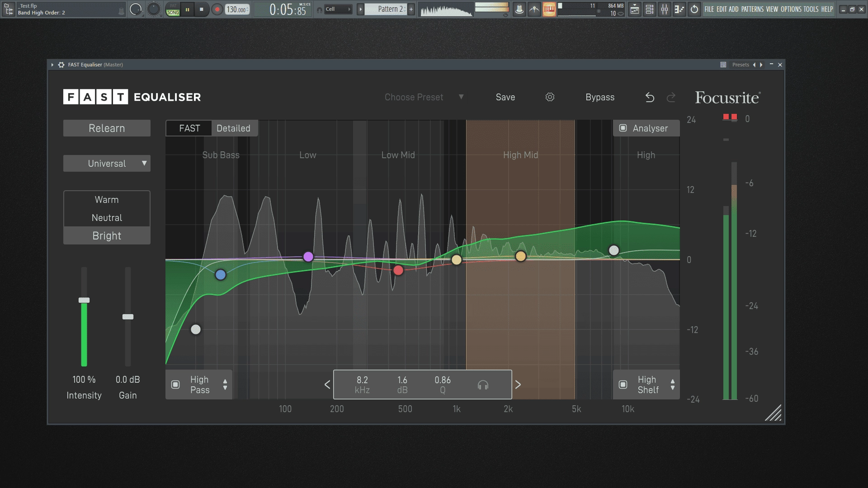This screenshot has width=868, height=488.
Task: Click the Intensity slider handle
Action: [84, 300]
